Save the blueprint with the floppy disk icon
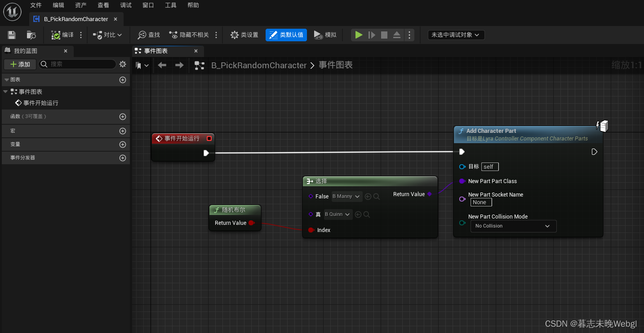The width and height of the screenshot is (644, 333). coord(12,35)
